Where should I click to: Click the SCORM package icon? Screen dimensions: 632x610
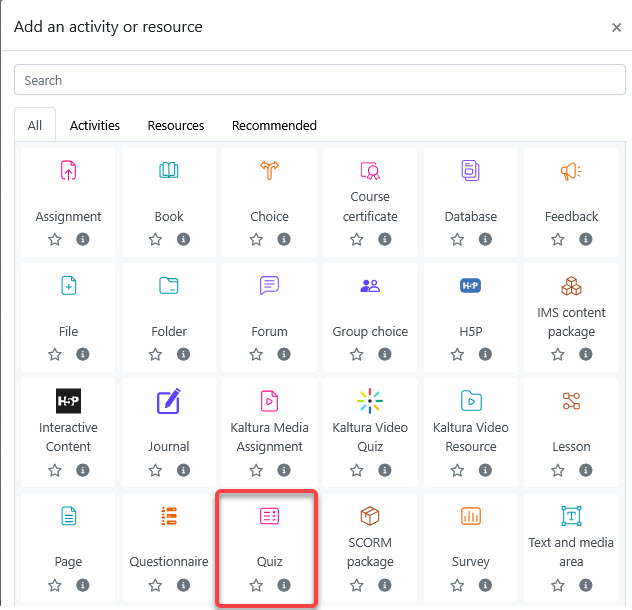370,516
